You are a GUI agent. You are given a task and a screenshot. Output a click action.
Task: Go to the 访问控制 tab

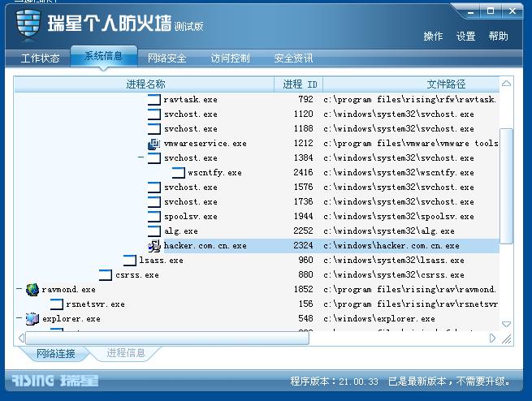(x=231, y=58)
